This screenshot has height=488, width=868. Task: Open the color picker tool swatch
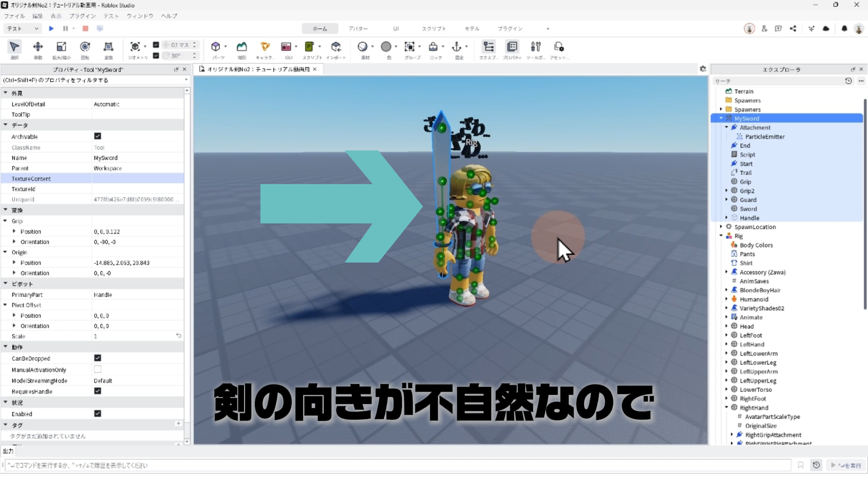click(x=386, y=47)
